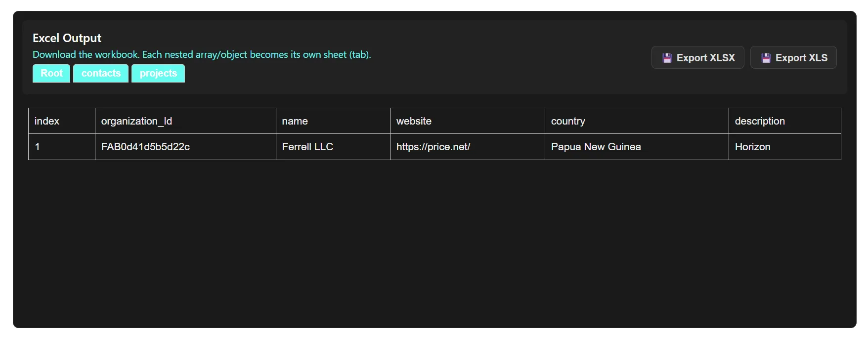Image resolution: width=868 pixels, height=340 pixels.
Task: Click the name column header
Action: pyautogui.click(x=295, y=121)
